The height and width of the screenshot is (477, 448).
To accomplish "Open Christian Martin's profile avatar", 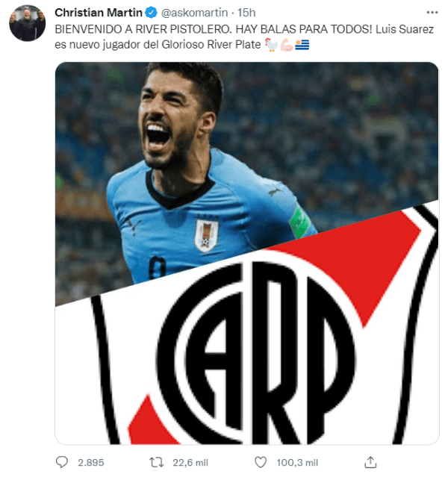I will click(x=28, y=23).
